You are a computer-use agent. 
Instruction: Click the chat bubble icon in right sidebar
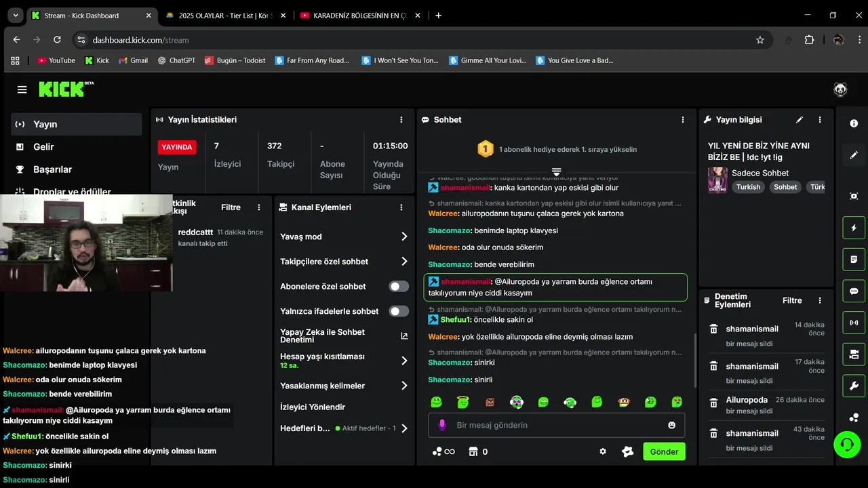854,291
